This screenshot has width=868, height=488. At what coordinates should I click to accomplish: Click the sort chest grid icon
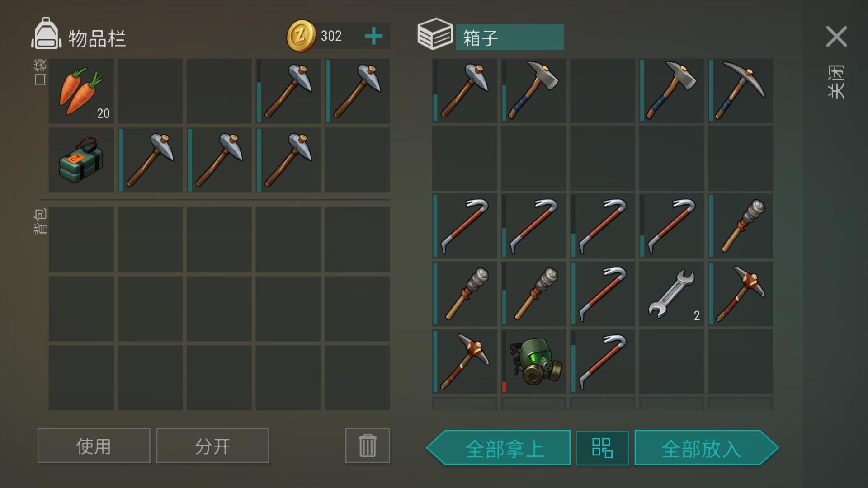[602, 448]
